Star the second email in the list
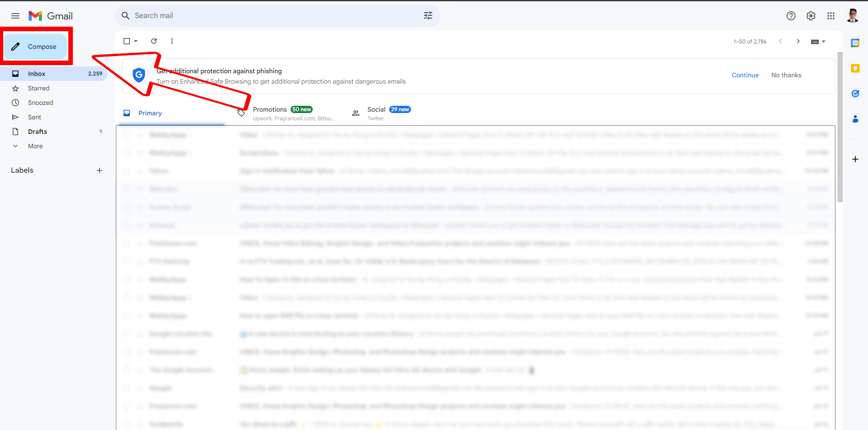Screen dimensions: 868x430 pyautogui.click(x=141, y=153)
